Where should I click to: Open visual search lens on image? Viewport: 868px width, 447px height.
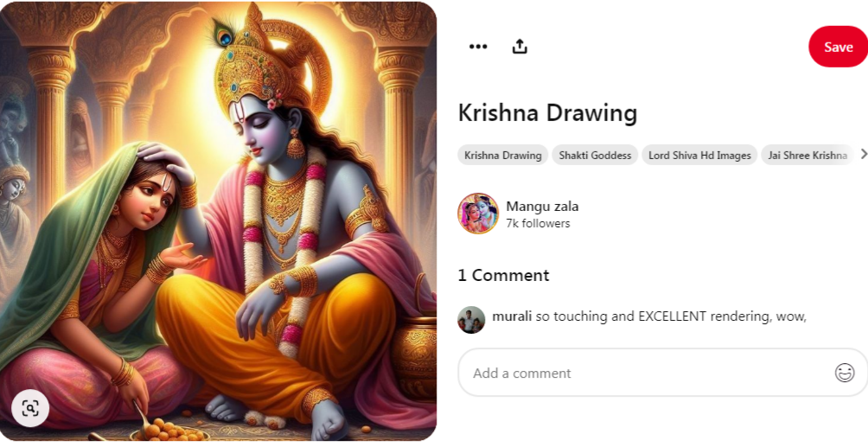click(30, 408)
